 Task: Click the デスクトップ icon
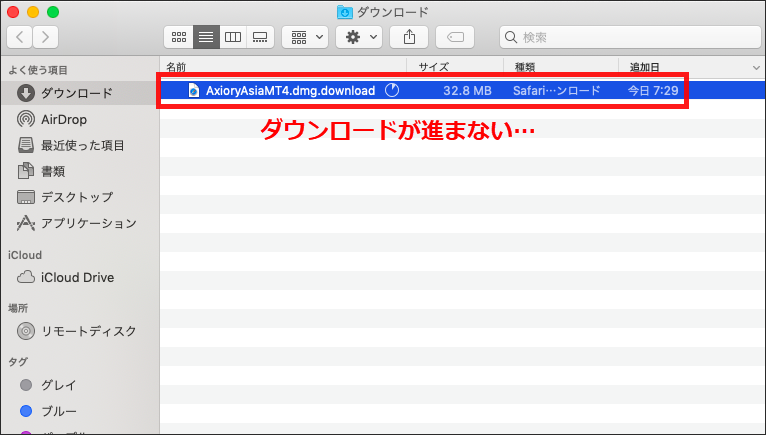point(26,197)
